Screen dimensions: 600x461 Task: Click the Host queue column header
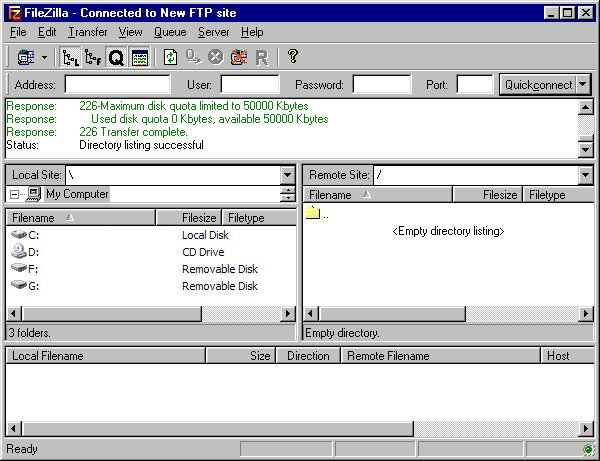point(567,356)
